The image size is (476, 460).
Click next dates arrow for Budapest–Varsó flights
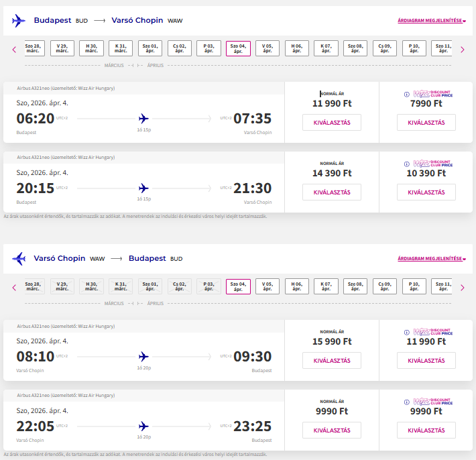point(462,49)
